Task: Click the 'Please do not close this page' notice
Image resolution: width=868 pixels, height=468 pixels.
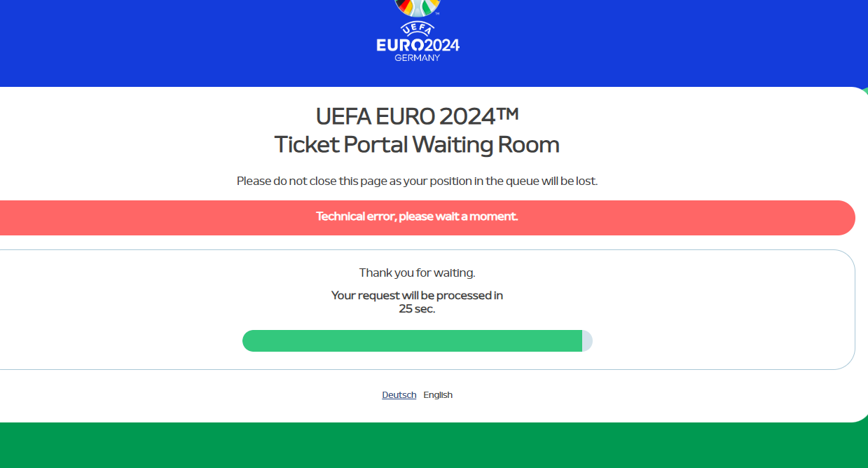Action: tap(417, 181)
